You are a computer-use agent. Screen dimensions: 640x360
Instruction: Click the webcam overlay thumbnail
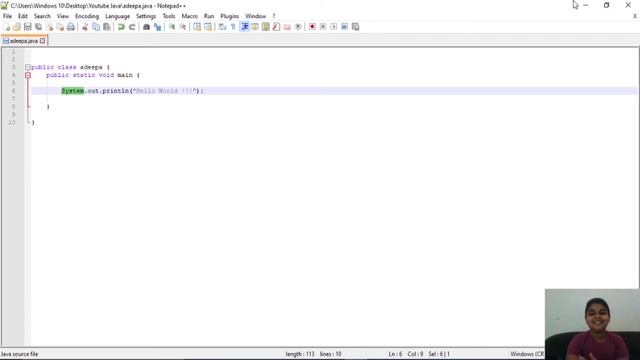coord(592,324)
